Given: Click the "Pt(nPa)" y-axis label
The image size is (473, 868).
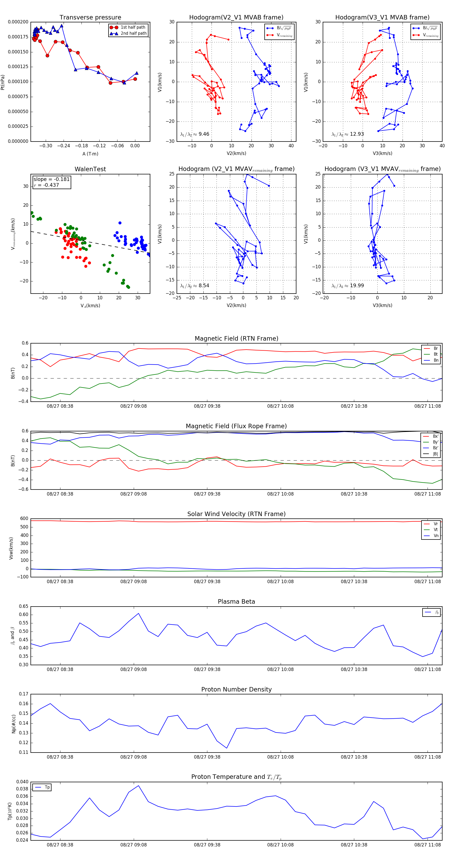Looking at the screenshot, I should (3, 82).
